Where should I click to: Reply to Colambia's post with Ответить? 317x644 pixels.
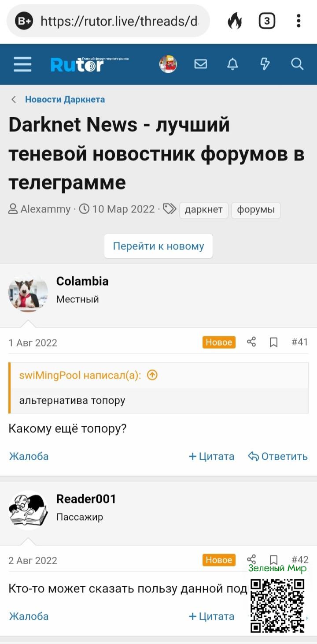click(278, 456)
